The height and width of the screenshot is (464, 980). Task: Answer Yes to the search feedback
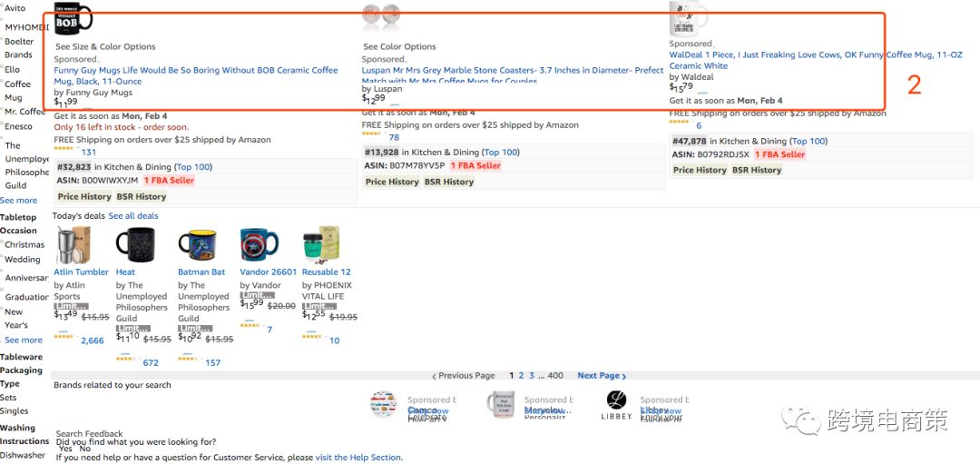[x=65, y=449]
